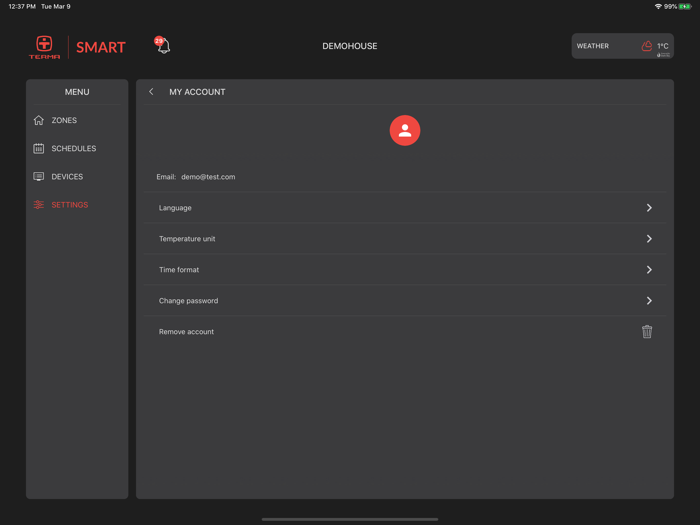This screenshot has width=700, height=525.
Task: Select the Remove account option
Action: 405,331
